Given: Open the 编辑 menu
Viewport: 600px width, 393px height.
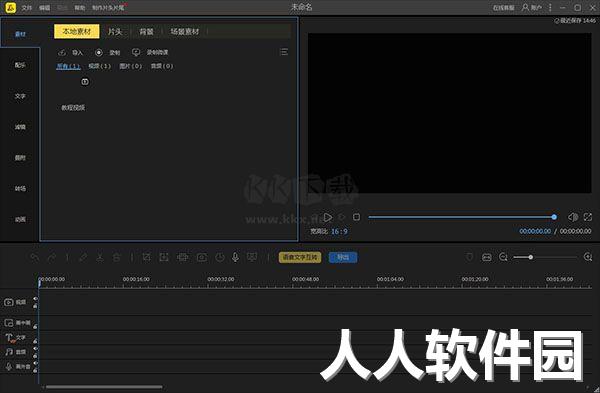Looking at the screenshot, I should coord(44,8).
